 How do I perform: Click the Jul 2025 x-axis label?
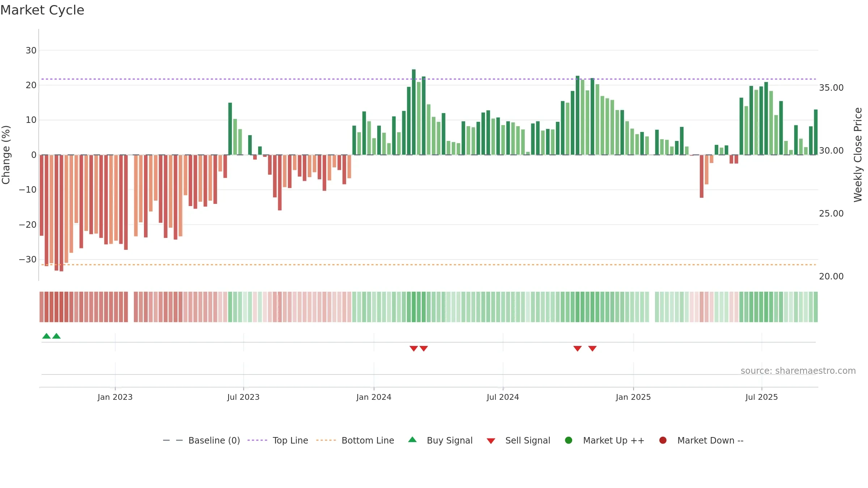coord(762,397)
